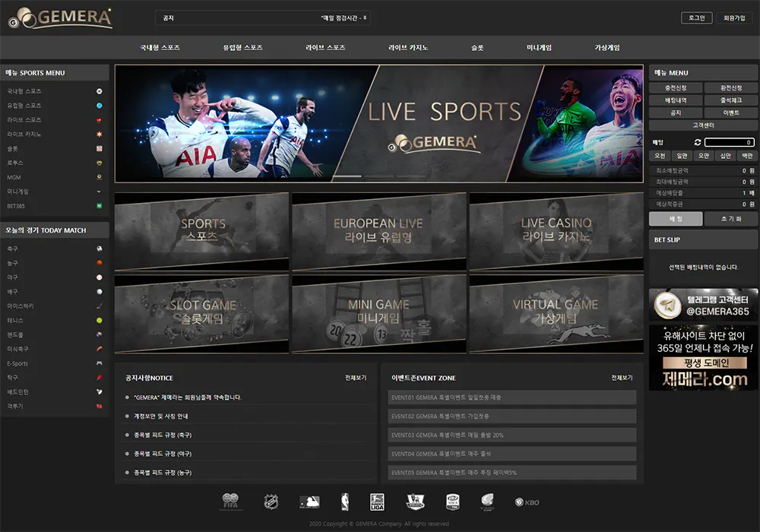Select the first banner carousel indicator
Viewport: 760px width, 532px height.
coord(347,176)
